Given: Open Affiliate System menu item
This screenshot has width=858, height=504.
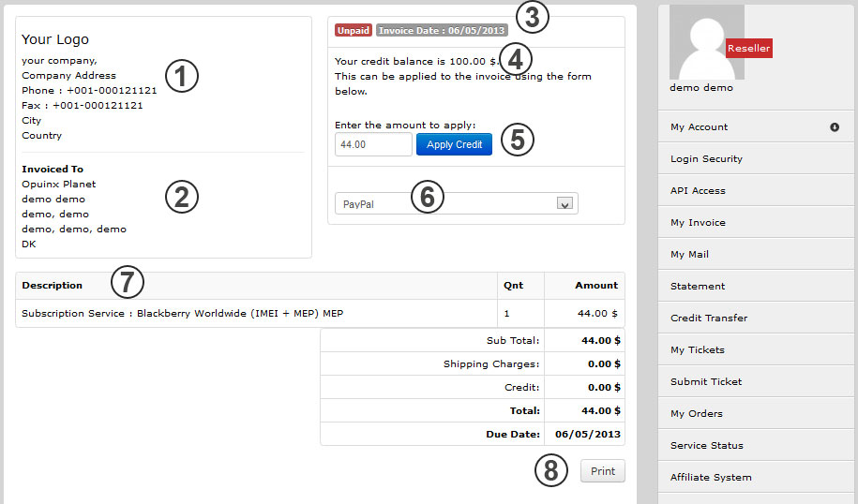Looking at the screenshot, I should tap(711, 478).
